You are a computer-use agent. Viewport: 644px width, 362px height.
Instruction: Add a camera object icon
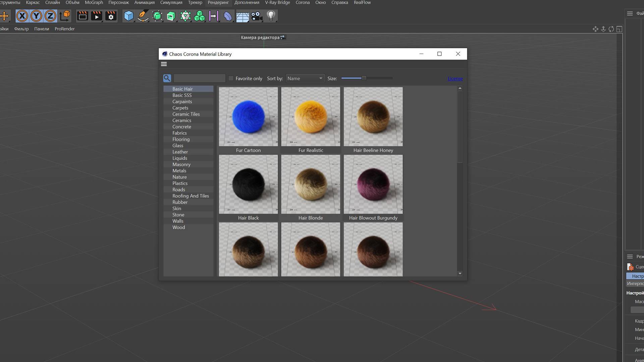point(257,16)
